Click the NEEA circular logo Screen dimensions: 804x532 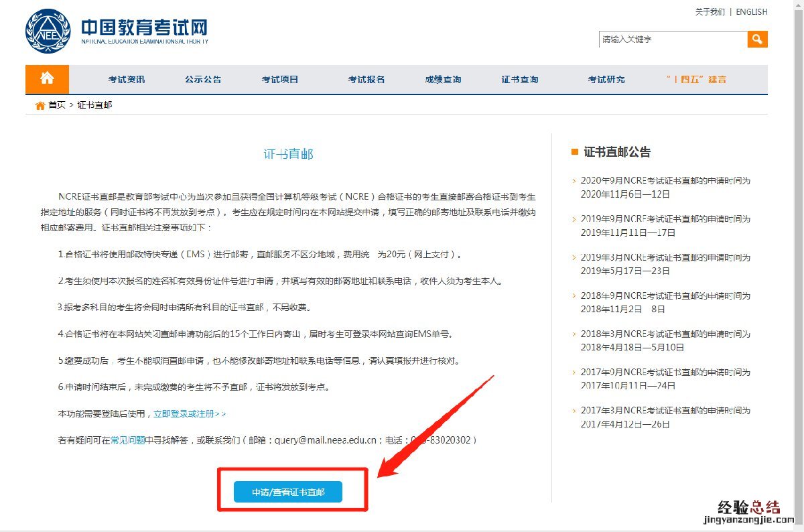48,31
